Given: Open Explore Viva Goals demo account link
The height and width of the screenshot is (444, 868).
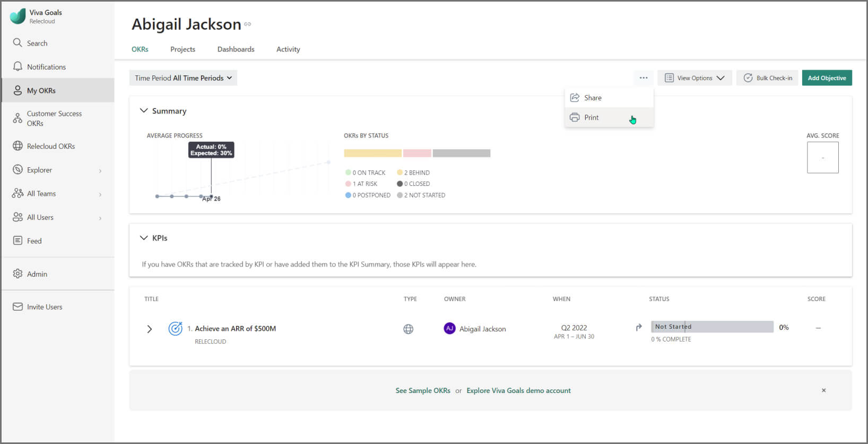Looking at the screenshot, I should click(519, 390).
